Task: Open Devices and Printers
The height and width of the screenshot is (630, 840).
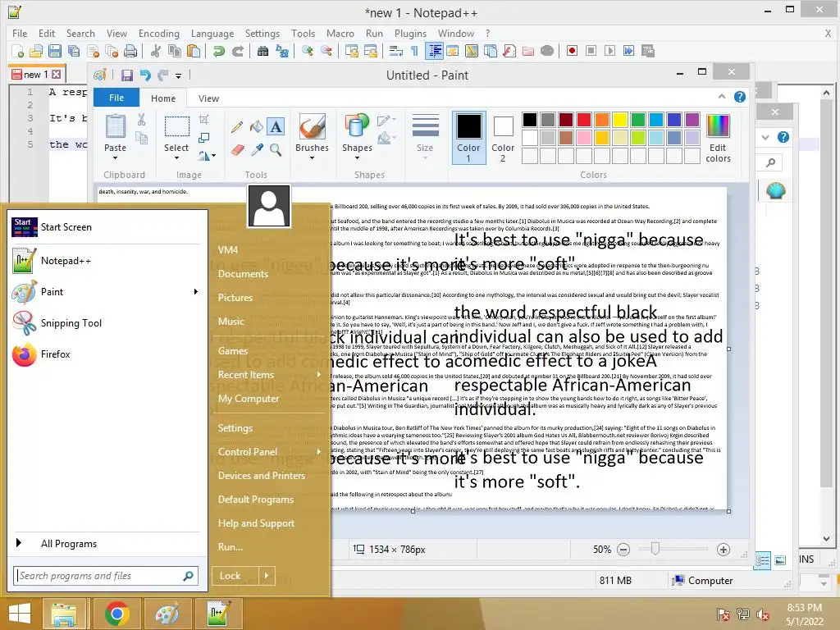Action: pyautogui.click(x=262, y=475)
